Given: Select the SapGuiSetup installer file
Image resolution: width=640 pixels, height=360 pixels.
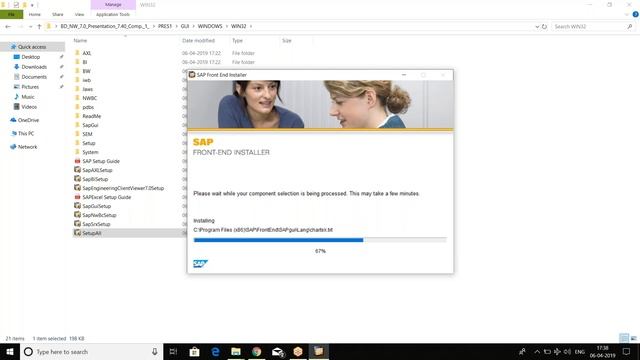Looking at the screenshot, I should (96, 206).
